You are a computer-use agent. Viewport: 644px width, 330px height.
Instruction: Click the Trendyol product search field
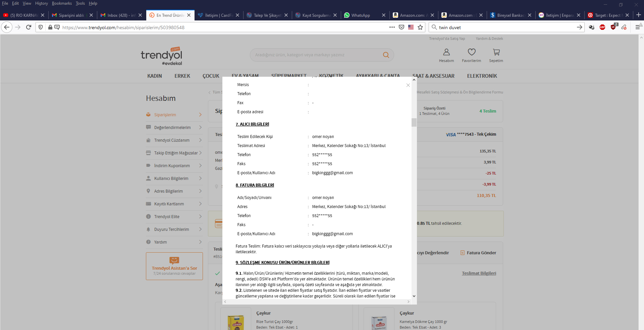(x=315, y=55)
